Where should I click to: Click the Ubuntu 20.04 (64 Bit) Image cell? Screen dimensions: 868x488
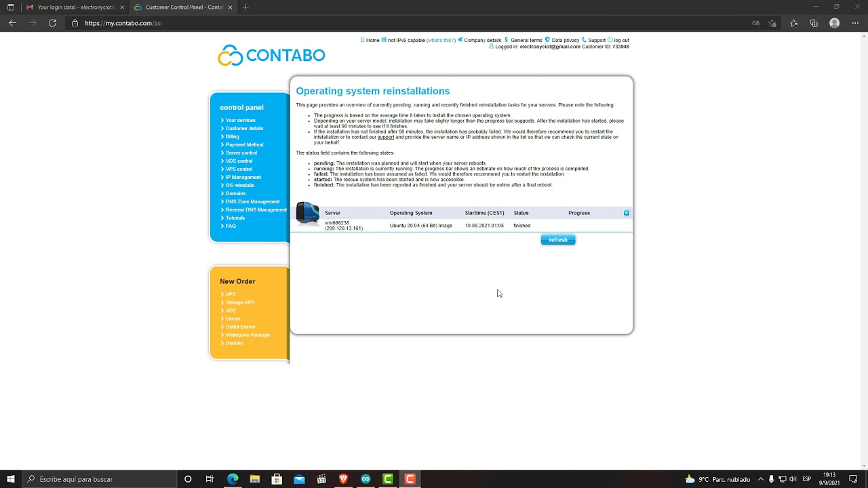pos(420,226)
